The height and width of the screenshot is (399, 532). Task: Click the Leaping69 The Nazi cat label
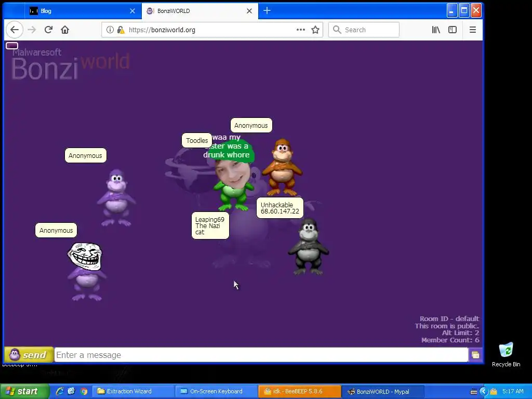[x=210, y=225]
